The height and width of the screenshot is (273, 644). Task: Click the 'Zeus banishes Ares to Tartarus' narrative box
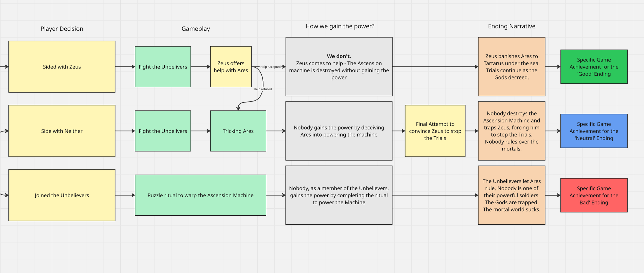tap(511, 67)
